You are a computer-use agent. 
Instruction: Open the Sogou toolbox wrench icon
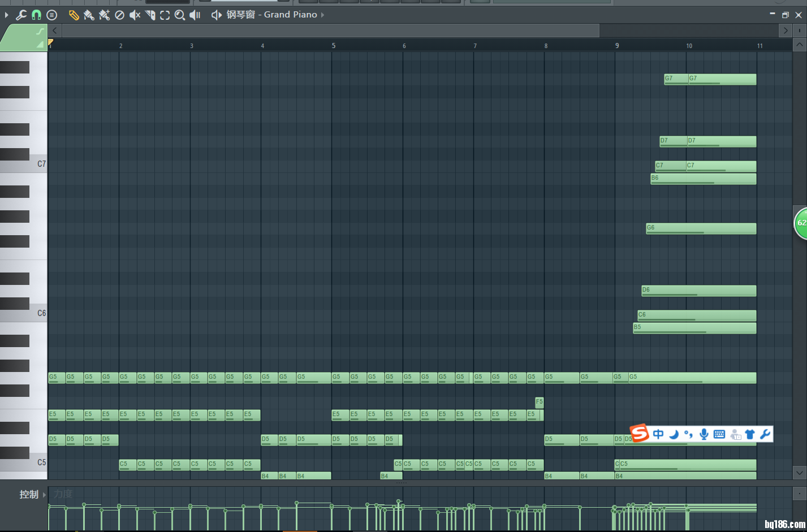(x=765, y=434)
